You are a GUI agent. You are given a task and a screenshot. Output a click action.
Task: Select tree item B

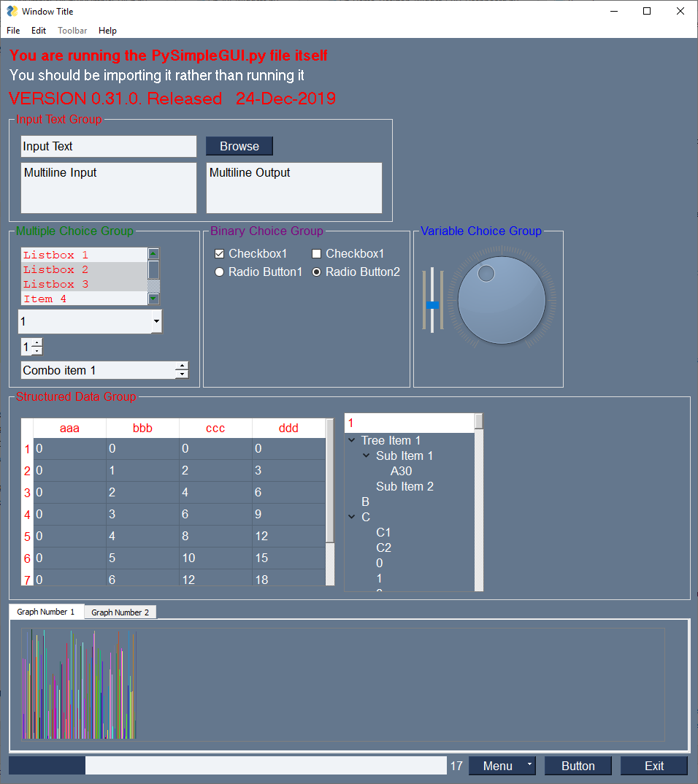[x=366, y=501]
